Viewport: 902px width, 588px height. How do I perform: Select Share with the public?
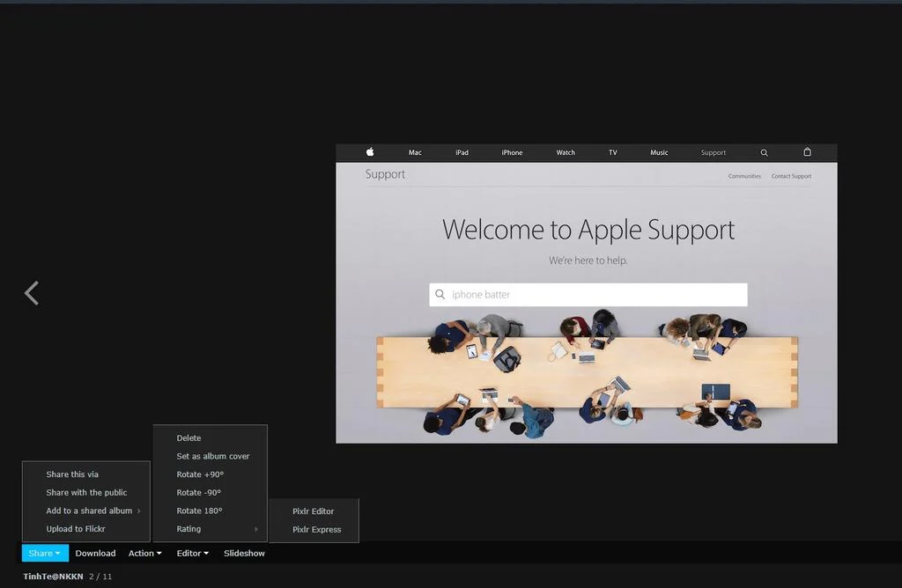(86, 493)
